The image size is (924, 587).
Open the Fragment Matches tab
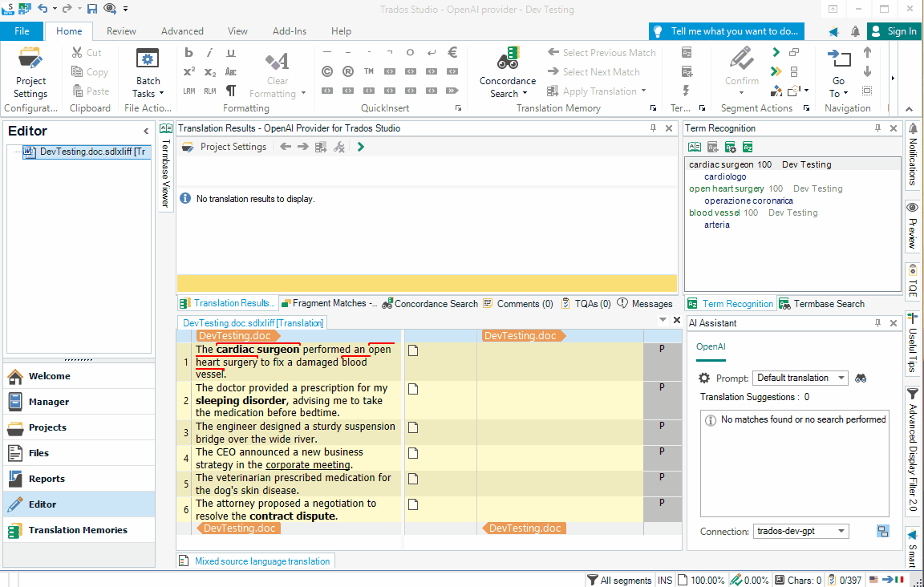point(329,303)
